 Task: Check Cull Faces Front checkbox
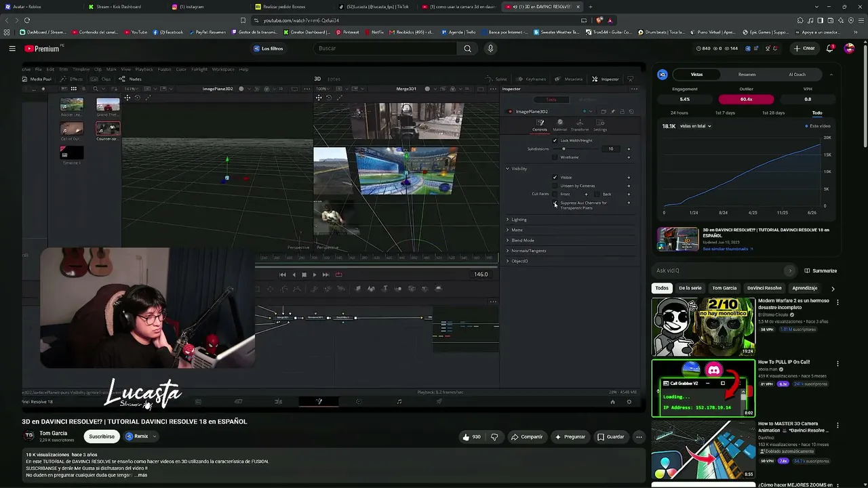coord(555,194)
